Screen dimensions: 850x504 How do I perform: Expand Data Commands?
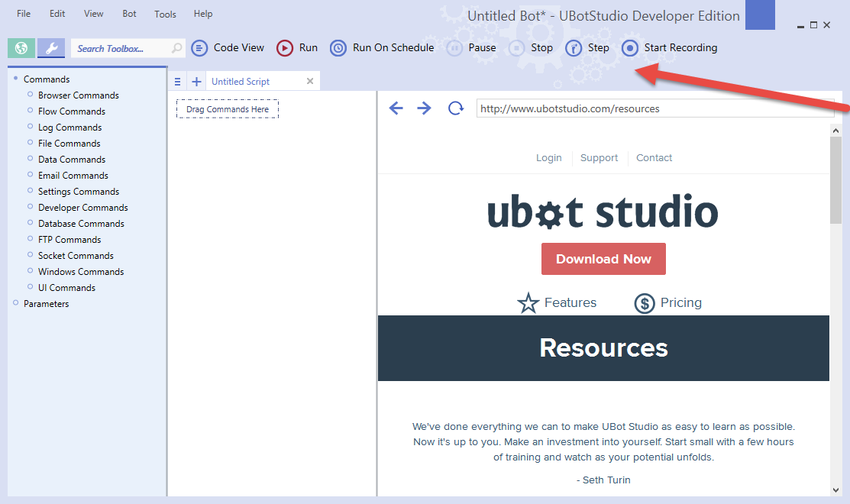(x=31, y=158)
